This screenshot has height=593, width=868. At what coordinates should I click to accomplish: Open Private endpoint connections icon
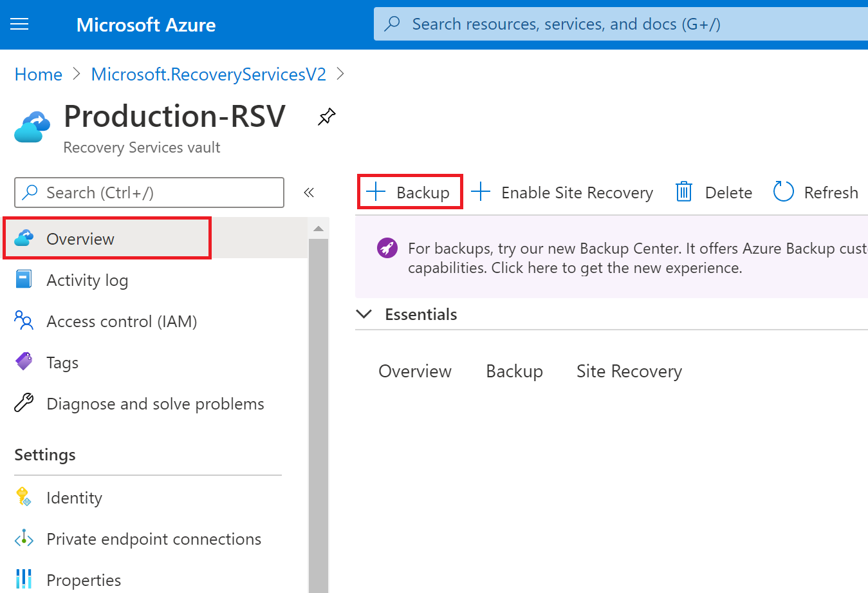pos(24,539)
